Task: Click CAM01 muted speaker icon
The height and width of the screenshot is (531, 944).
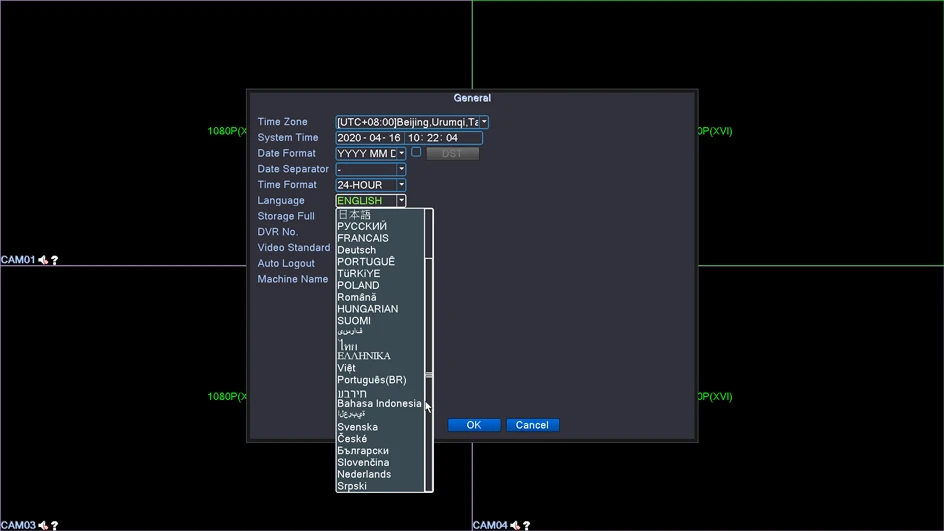Action: [x=43, y=260]
